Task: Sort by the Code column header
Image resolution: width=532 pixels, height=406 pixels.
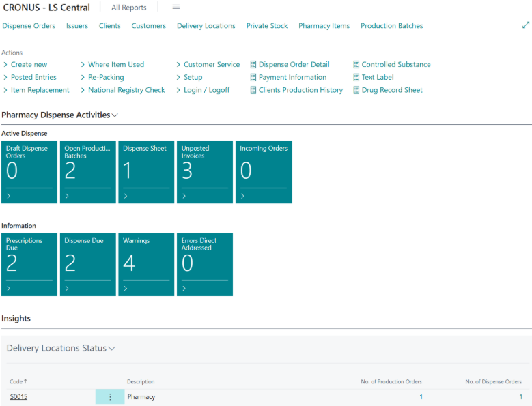Action: [x=16, y=381]
